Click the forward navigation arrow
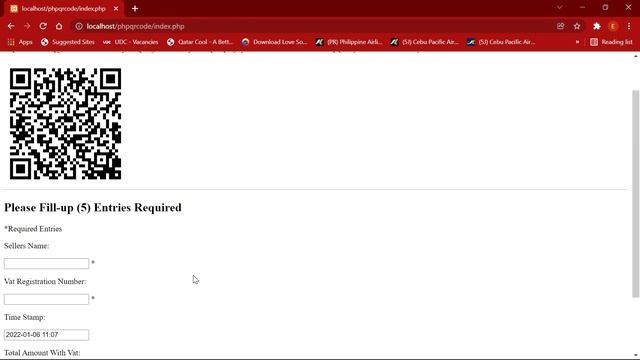The width and height of the screenshot is (640, 360). [27, 26]
